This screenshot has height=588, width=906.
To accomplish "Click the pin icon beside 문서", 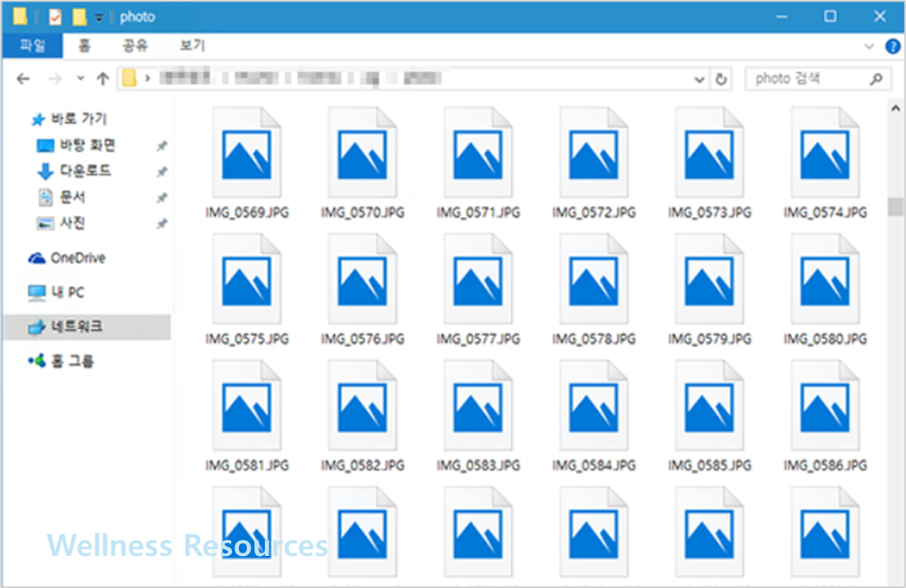I will (x=162, y=197).
